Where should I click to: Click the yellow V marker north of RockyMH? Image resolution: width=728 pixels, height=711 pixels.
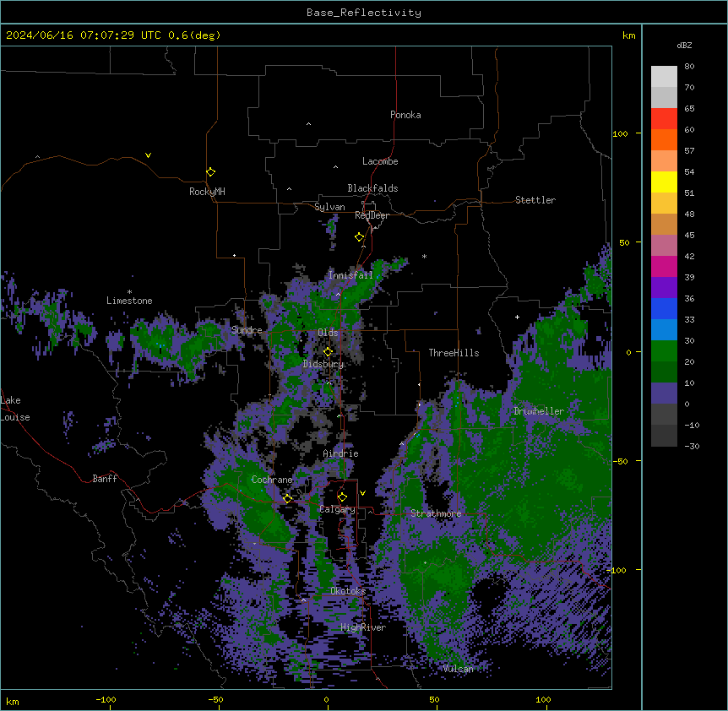[x=148, y=155]
